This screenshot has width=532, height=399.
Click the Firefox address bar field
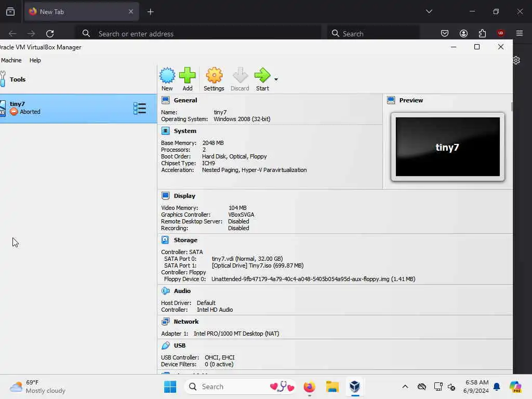[198, 34]
